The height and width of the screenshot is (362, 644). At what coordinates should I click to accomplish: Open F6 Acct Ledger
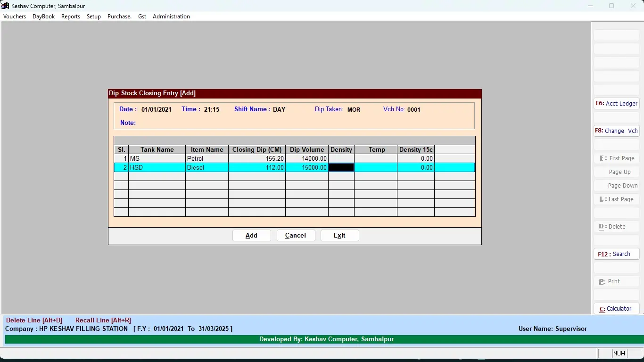pos(617,103)
